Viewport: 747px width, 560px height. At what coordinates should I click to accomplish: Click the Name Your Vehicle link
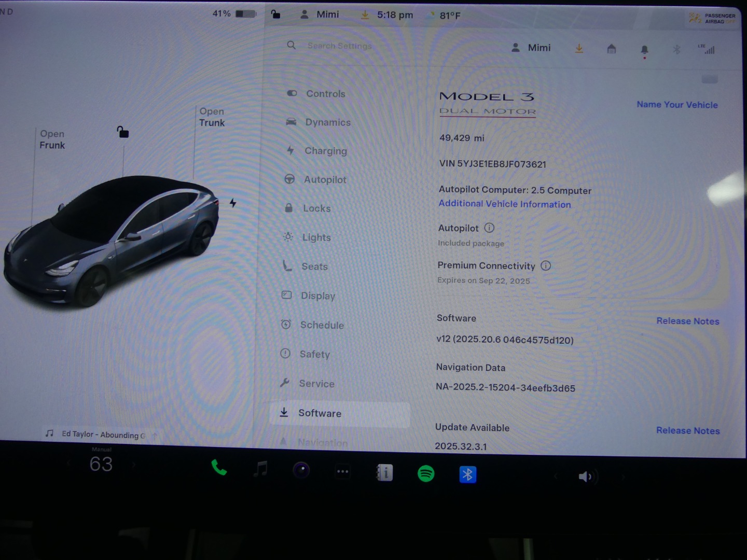[x=677, y=105]
